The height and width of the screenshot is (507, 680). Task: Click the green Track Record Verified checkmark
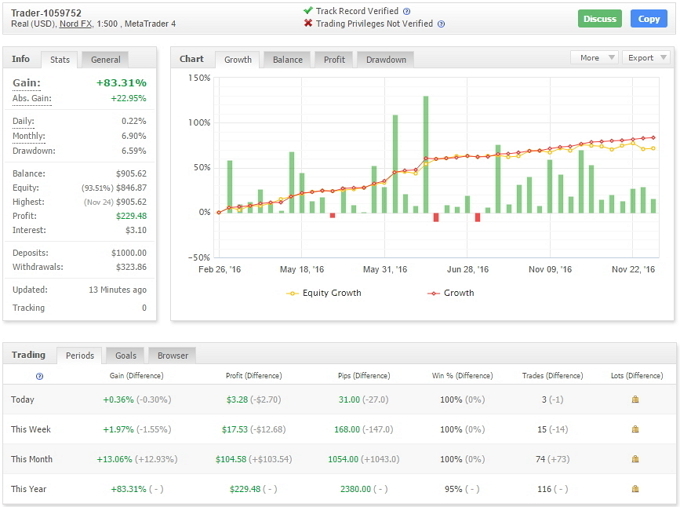coord(308,10)
